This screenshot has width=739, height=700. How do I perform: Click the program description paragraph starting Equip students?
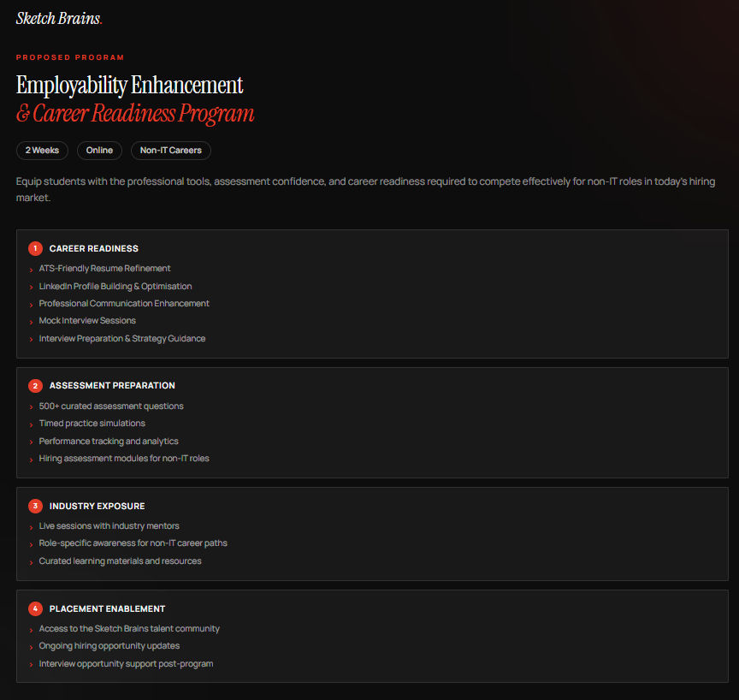[365, 189]
